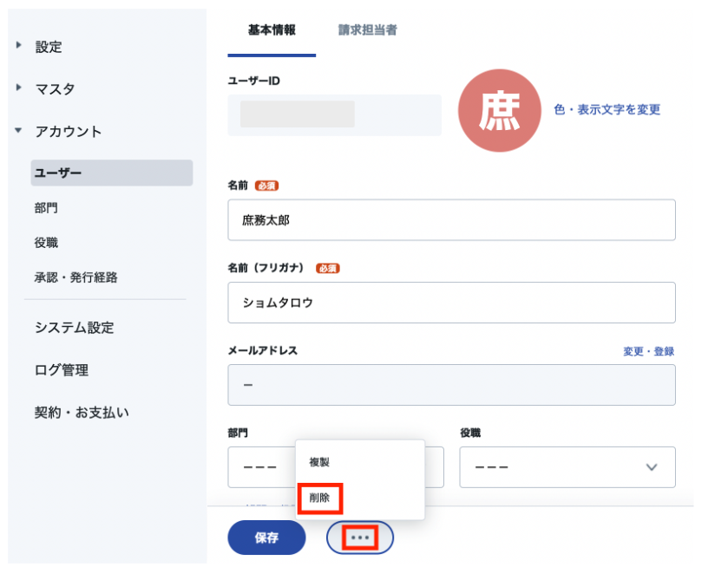The image size is (728, 567).
Task: Open 役職 in the sidebar
Action: (46, 243)
